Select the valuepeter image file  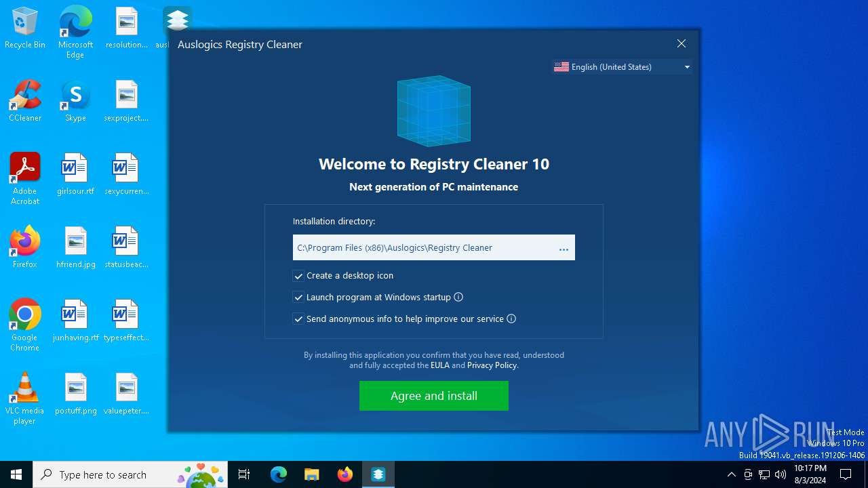(x=126, y=394)
